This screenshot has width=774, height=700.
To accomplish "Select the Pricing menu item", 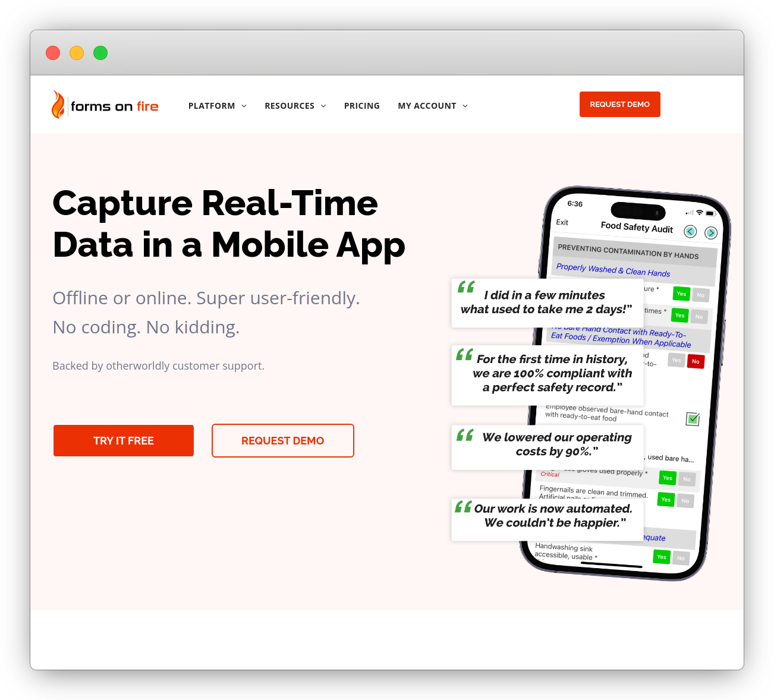I will [362, 105].
